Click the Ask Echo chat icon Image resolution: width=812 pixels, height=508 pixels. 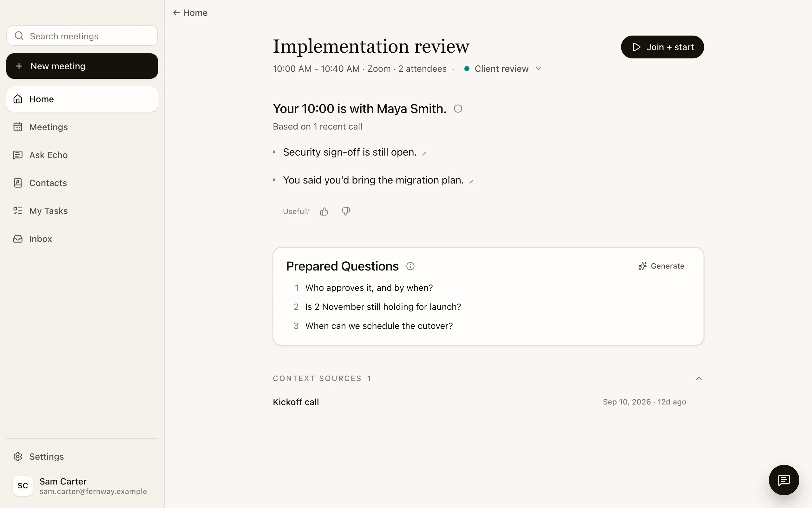tap(18, 155)
